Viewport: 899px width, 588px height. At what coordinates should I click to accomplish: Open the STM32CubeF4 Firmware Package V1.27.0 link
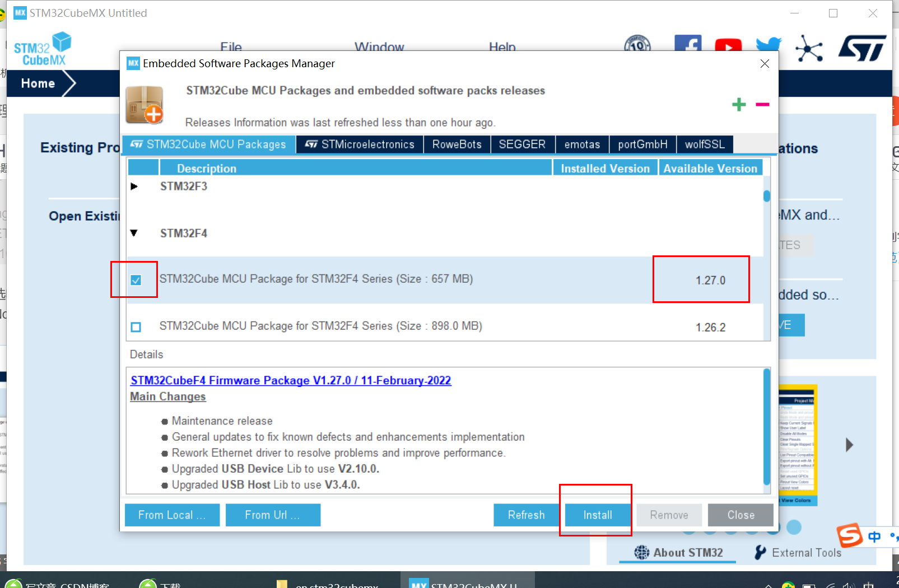pos(291,381)
